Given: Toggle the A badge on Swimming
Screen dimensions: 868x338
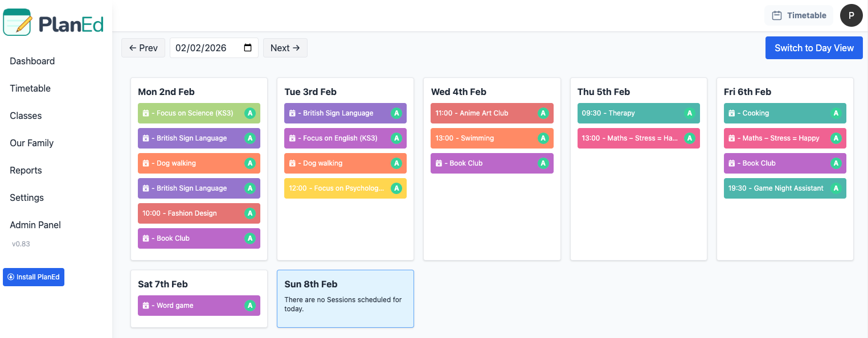Looking at the screenshot, I should (543, 138).
